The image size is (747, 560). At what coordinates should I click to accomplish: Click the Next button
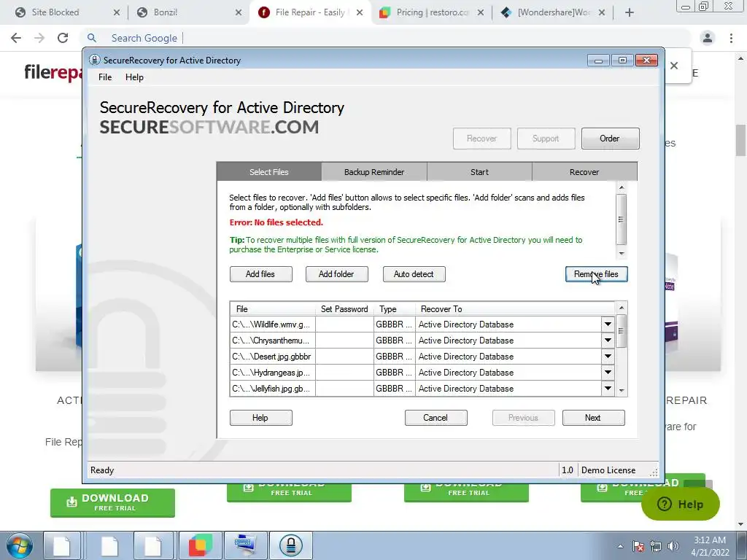(x=593, y=418)
